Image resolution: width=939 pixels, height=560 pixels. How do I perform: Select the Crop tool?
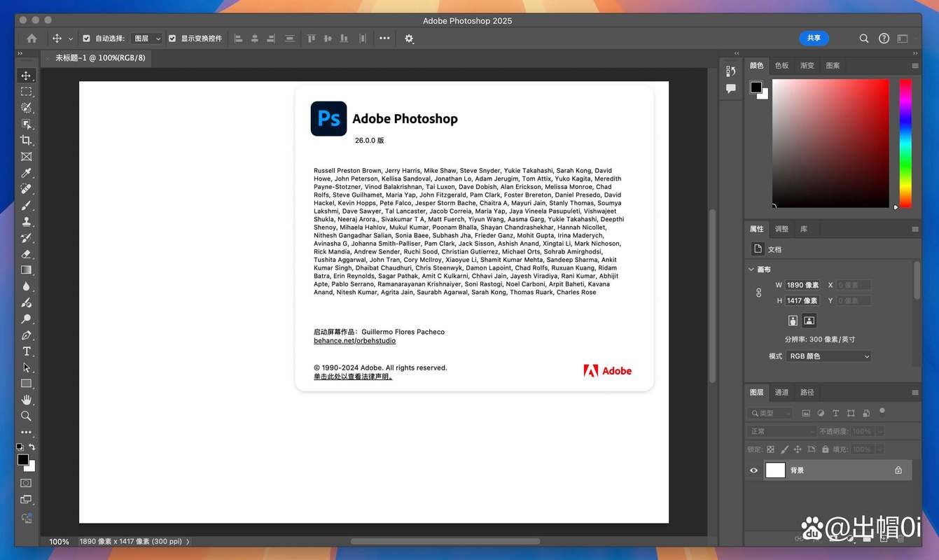coord(26,140)
